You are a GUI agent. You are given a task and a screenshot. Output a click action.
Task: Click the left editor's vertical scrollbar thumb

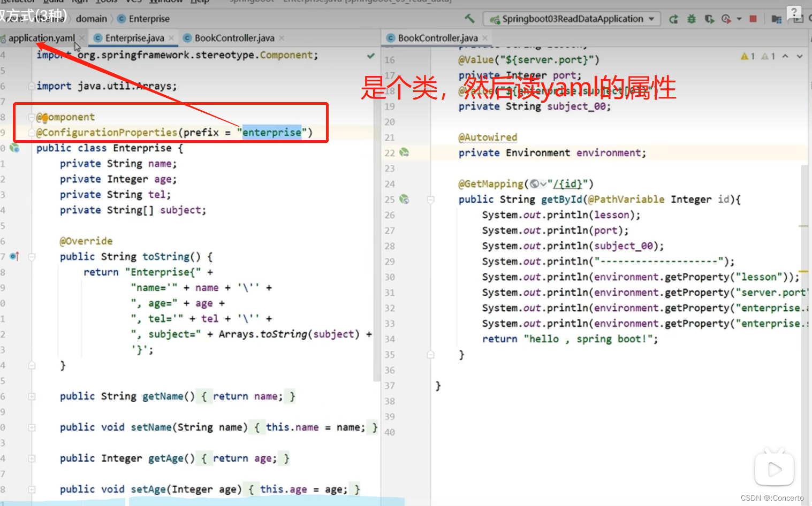pyautogui.click(x=376, y=214)
